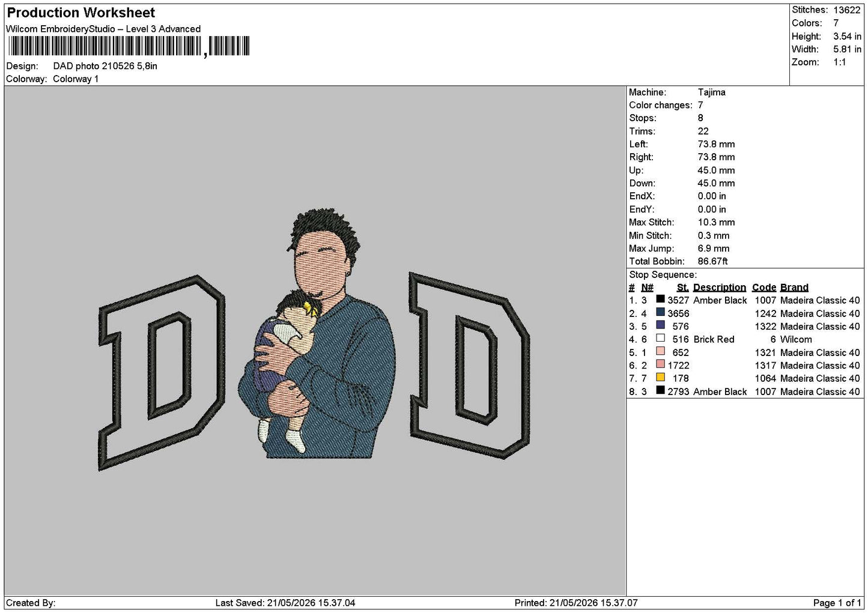Click the Machine value Tajima
868x613 pixels.
tap(711, 92)
